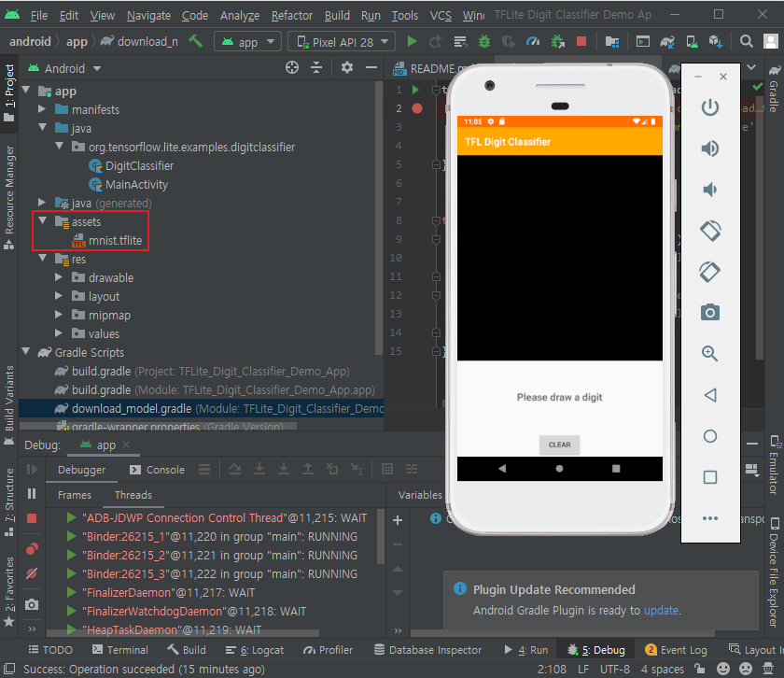Stop the running app via red square

(581, 41)
